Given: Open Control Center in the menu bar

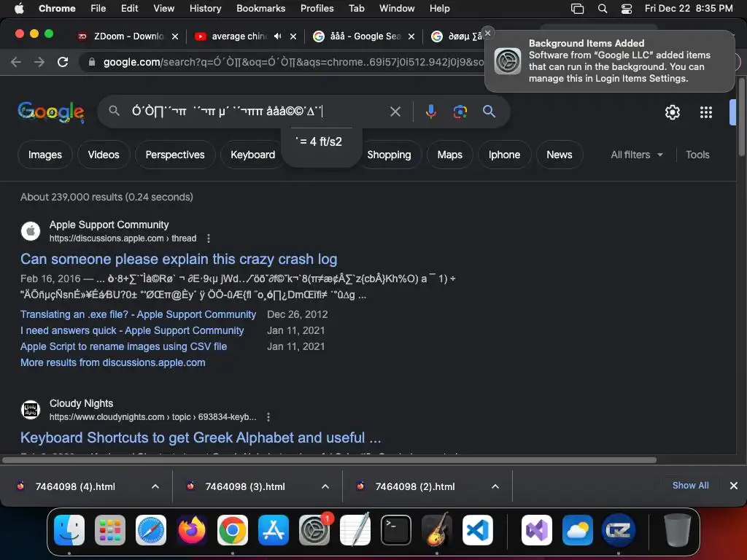Looking at the screenshot, I should tap(627, 8).
